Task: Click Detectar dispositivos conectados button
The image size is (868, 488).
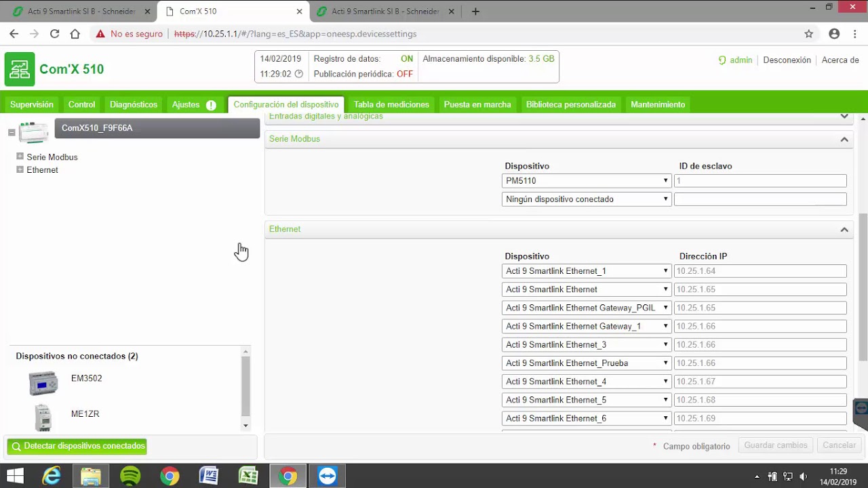Action: [x=77, y=446]
